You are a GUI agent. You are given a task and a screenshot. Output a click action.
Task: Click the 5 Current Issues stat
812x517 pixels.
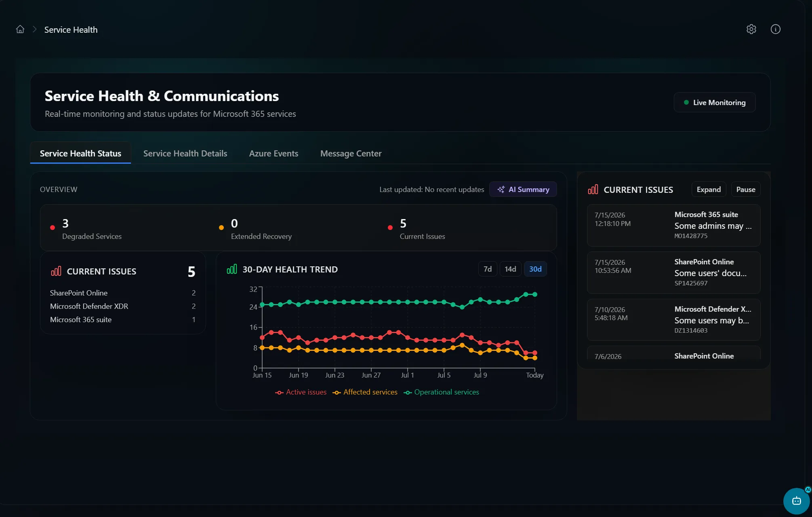422,229
